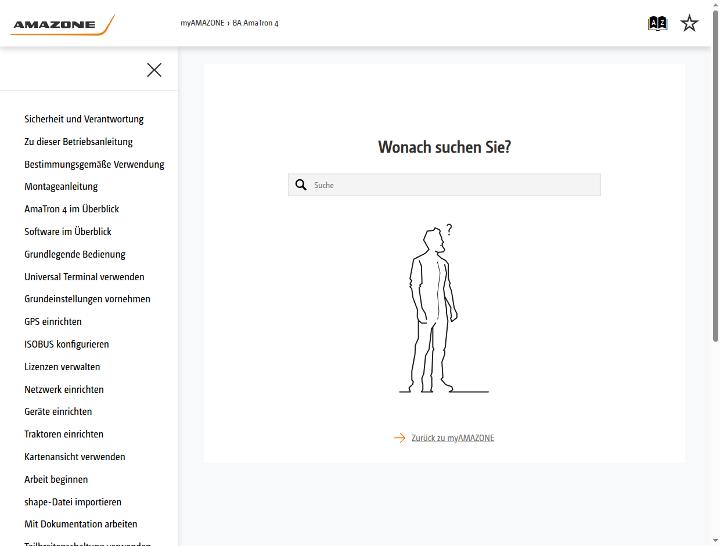
Task: Click into the Suche search field
Action: (444, 185)
